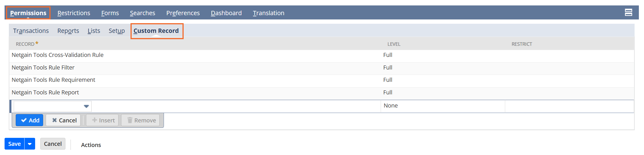Image resolution: width=644 pixels, height=155 pixels.
Task: Go to the Searches tab
Action: [143, 13]
